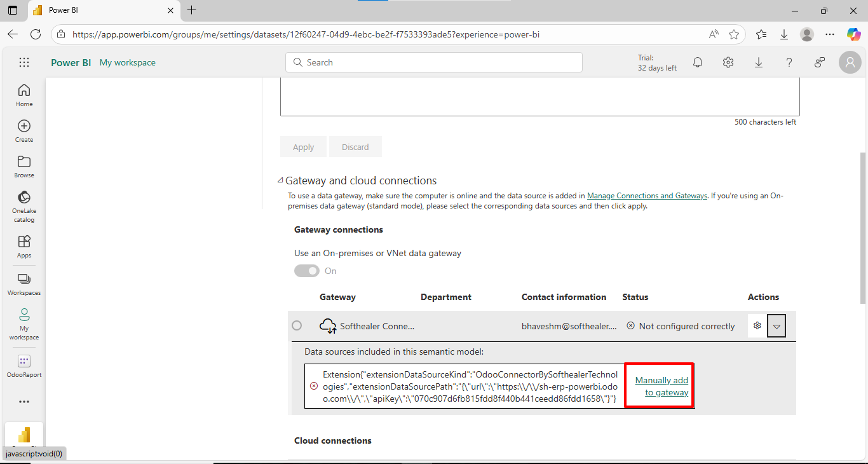This screenshot has width=868, height=464.
Task: Open OneLake catalog
Action: click(24, 207)
